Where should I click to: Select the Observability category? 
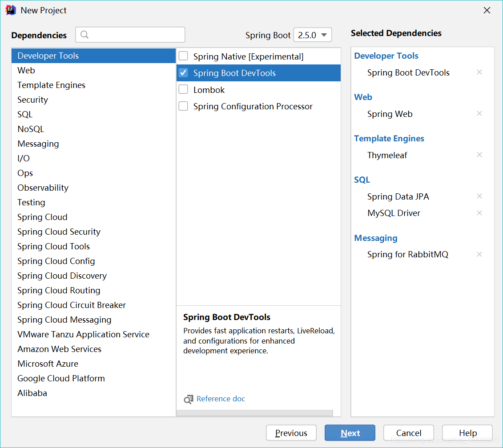pos(94,188)
